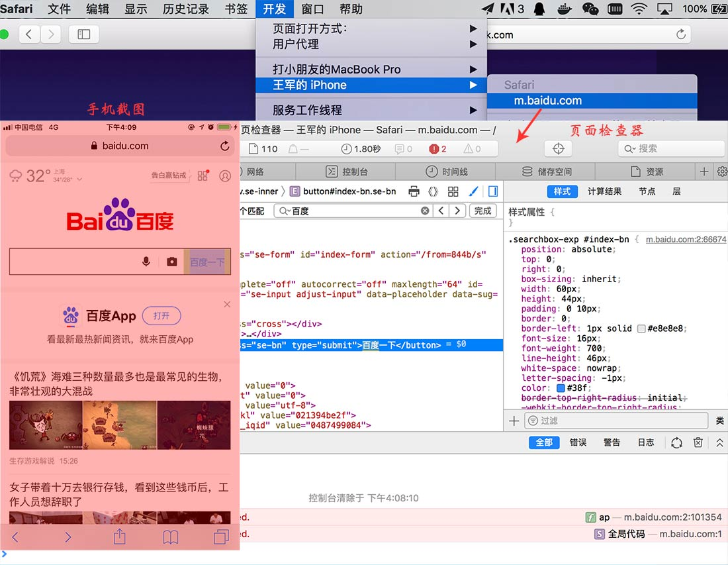Tap the Baidu grid menu icon
The width and height of the screenshot is (728, 565).
(x=203, y=176)
